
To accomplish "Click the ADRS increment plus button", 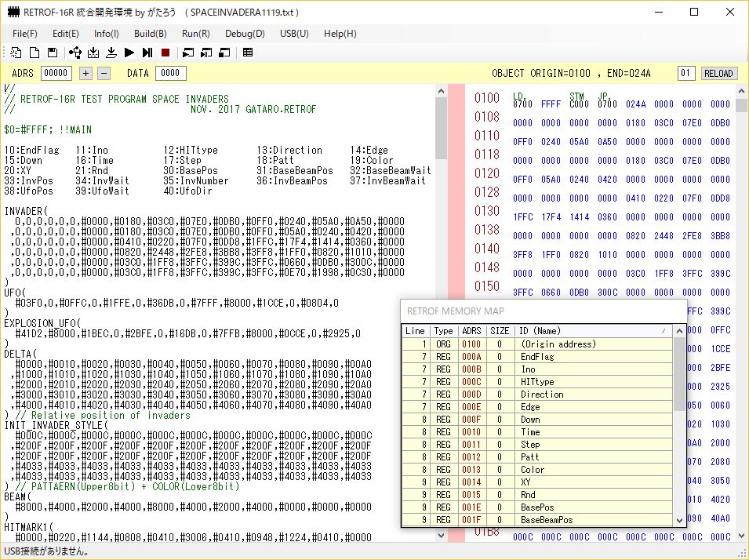I will [x=85, y=73].
